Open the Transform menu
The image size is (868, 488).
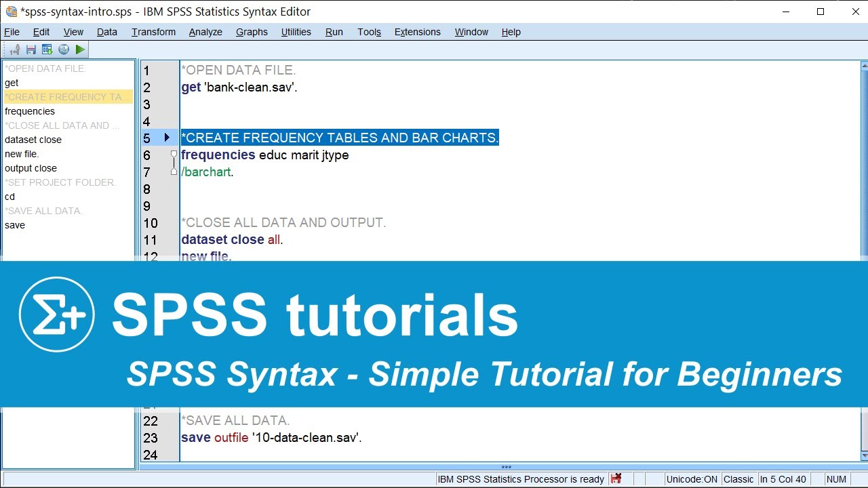(153, 32)
